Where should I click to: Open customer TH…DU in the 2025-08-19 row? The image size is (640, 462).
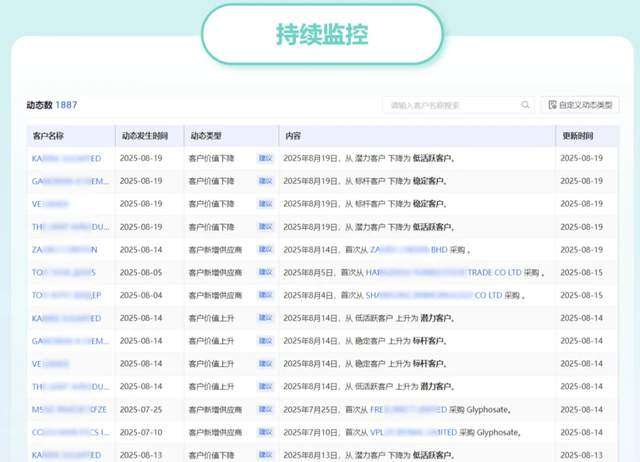[70, 227]
